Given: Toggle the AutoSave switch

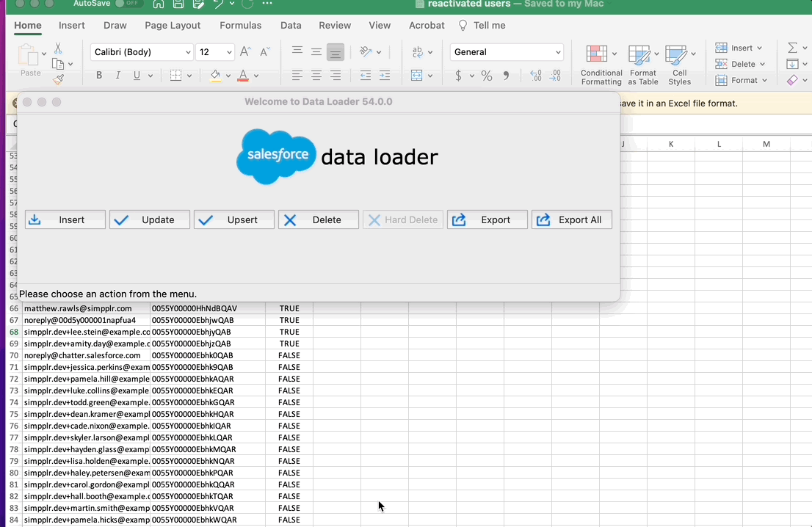Looking at the screenshot, I should 128,4.
